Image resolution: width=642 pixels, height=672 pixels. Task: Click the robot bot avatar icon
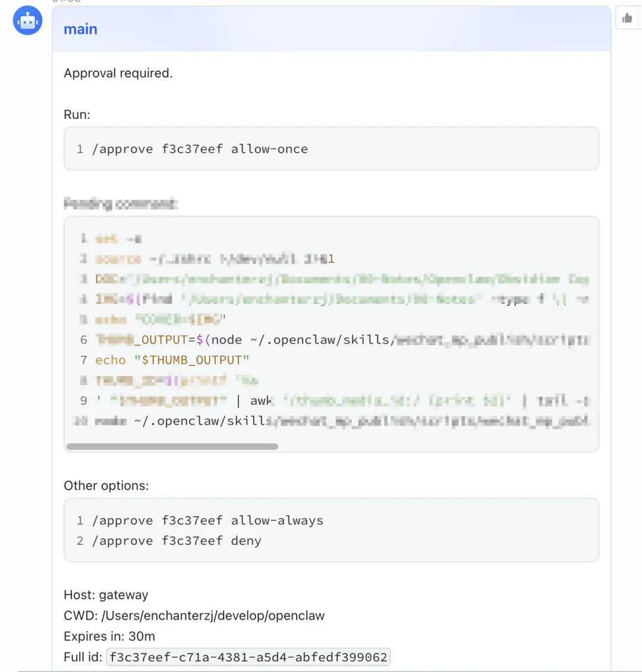(x=28, y=21)
